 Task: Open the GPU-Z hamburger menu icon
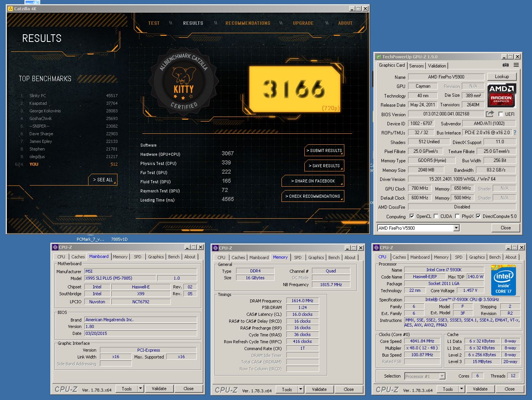[x=516, y=65]
